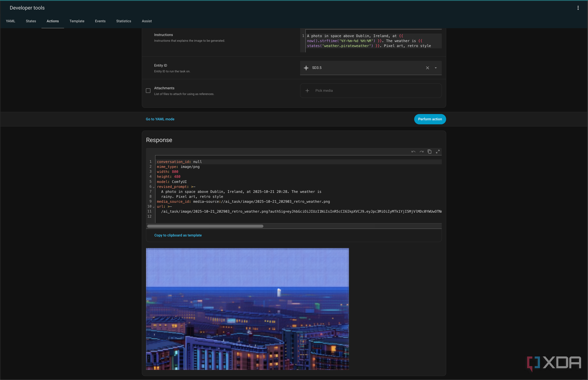Expand response editor to fullscreen

pyautogui.click(x=438, y=152)
